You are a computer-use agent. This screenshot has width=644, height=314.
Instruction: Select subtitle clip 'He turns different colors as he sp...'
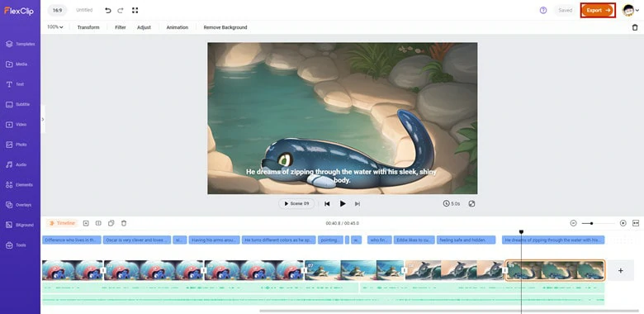pyautogui.click(x=279, y=240)
